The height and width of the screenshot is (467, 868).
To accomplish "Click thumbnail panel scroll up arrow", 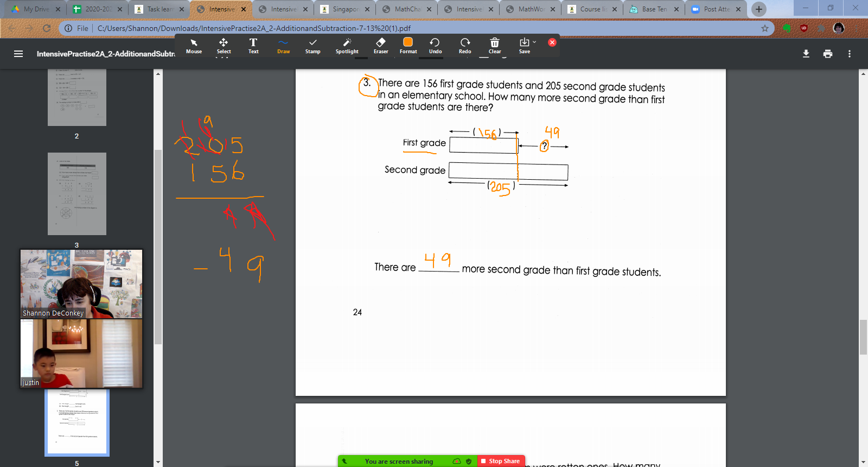I will 158,73.
